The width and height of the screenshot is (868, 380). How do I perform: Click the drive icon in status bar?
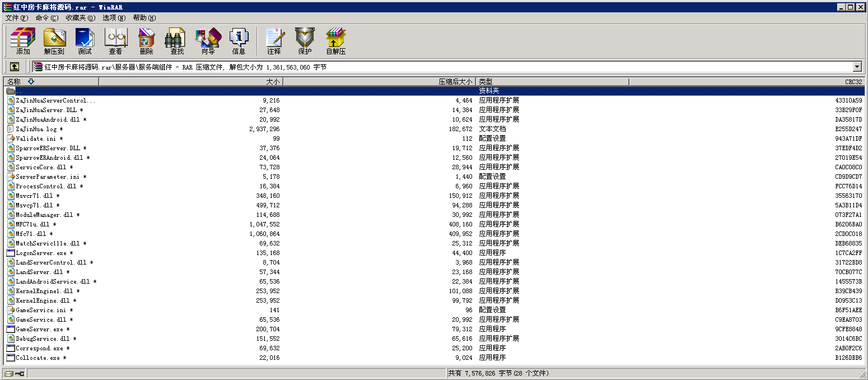click(8, 374)
